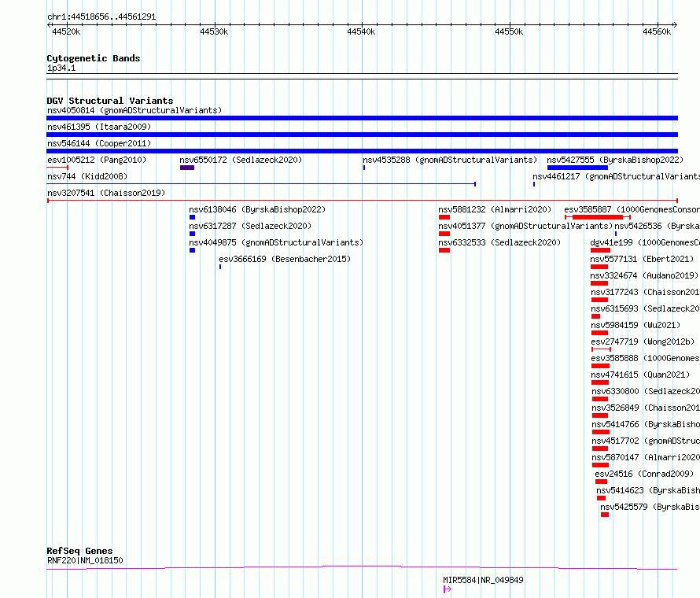Click the RefSeq Genes track title
The height and width of the screenshot is (598, 700).
click(x=79, y=551)
